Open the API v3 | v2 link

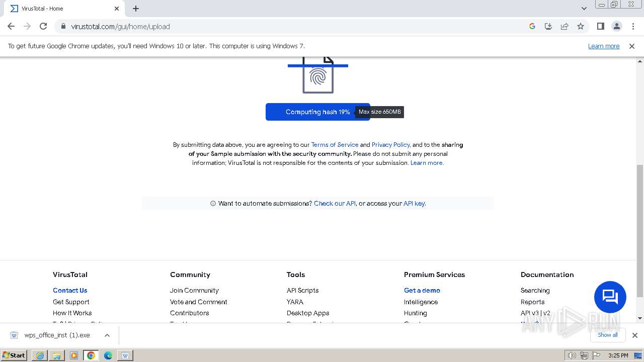pos(535,313)
